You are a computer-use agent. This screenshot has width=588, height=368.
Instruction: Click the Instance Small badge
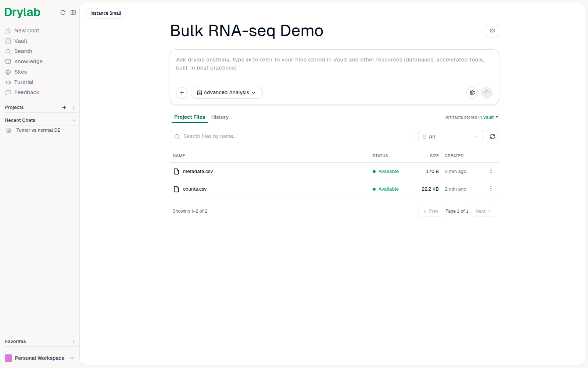pos(106,13)
